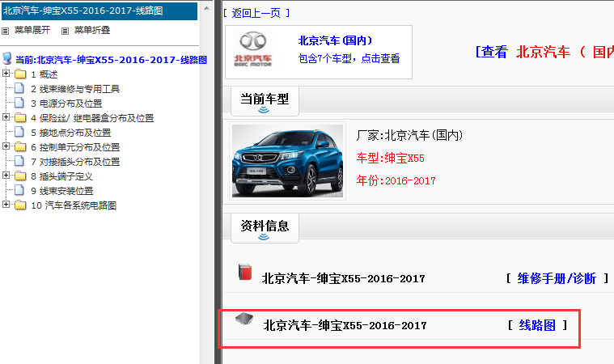614x364 pixels.
Task: Click the page icon for 3 电源分布及位置
Action: coord(19,103)
